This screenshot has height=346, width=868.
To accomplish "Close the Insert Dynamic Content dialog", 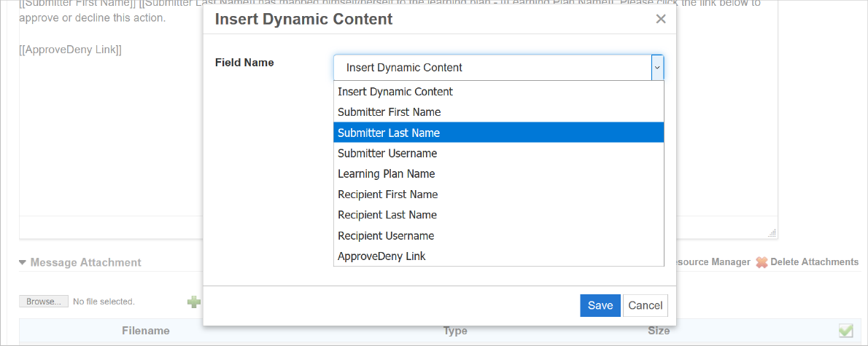I will [661, 19].
